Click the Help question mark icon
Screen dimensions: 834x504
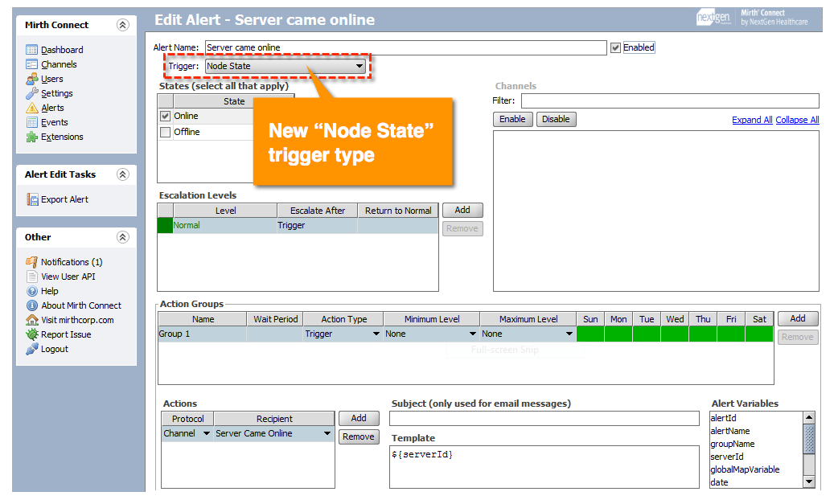tap(32, 291)
